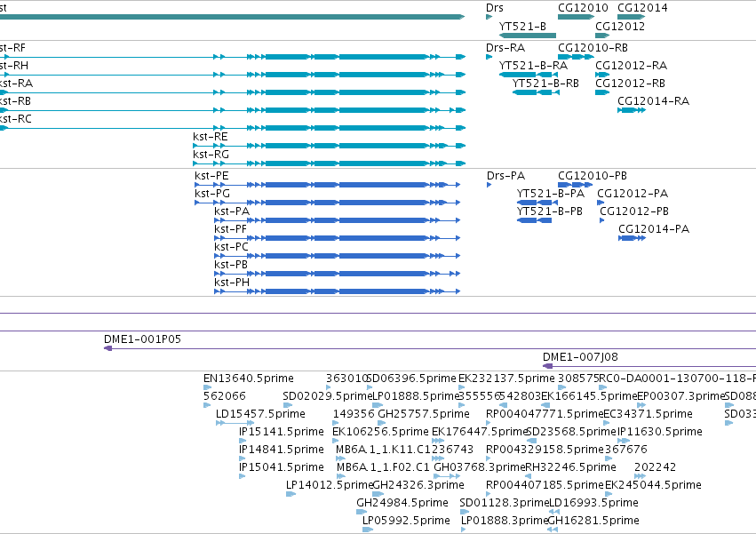Click the YT521-B gene bar
Screen dimensions: 756x534
point(528,36)
